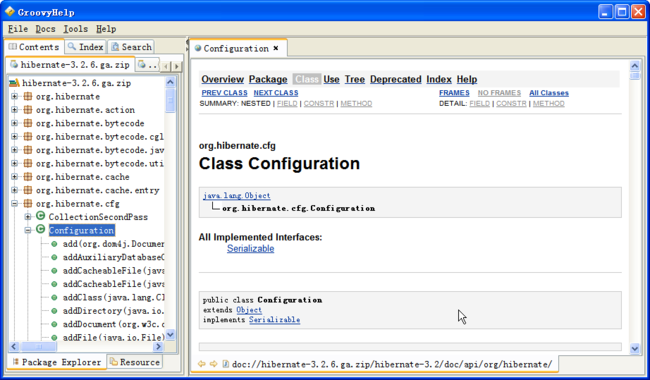650x380 pixels.
Task: Open the All Classes link
Action: click(x=549, y=93)
